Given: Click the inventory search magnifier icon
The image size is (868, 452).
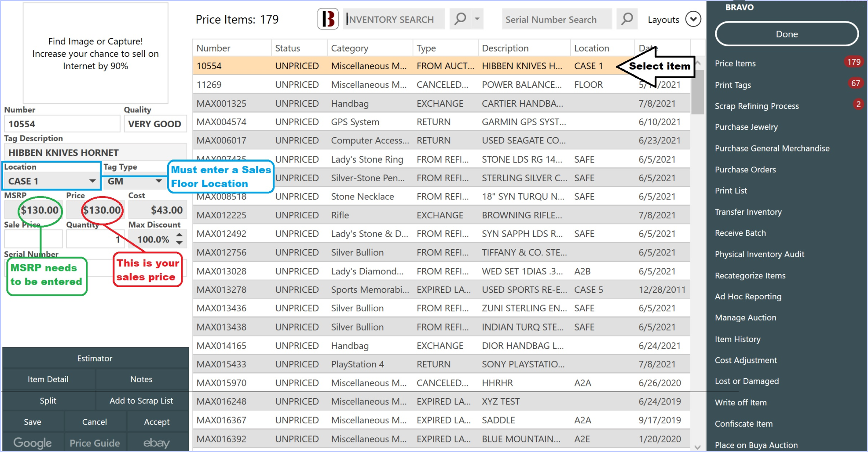Looking at the screenshot, I should tap(460, 19).
